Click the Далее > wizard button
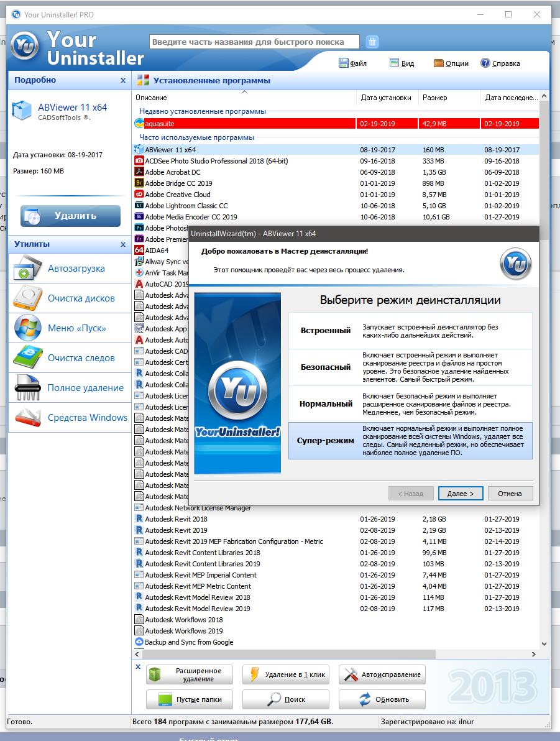 pos(461,494)
